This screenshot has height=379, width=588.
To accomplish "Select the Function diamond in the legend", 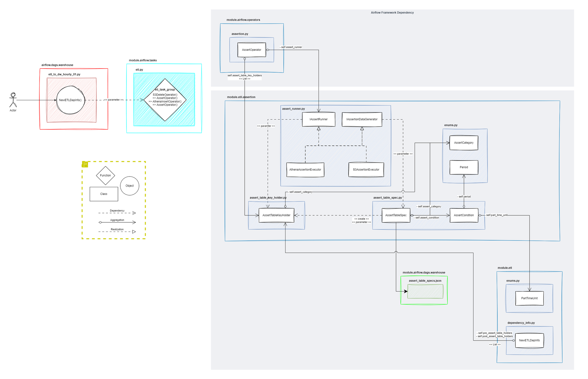I will click(105, 176).
